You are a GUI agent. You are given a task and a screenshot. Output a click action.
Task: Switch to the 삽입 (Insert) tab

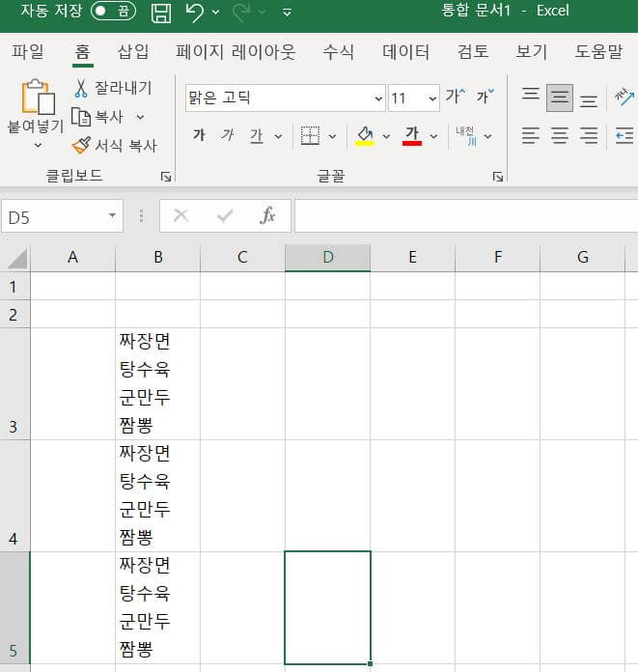(133, 52)
